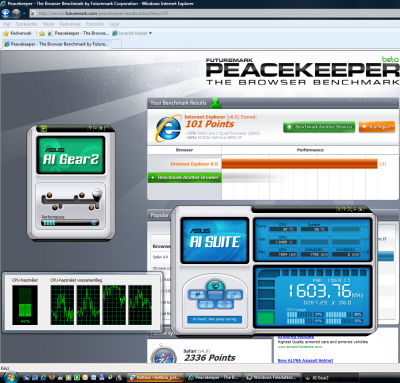Open the help button in AI Gear2 title bar
This screenshot has width=400, height=383.
pos(90,128)
